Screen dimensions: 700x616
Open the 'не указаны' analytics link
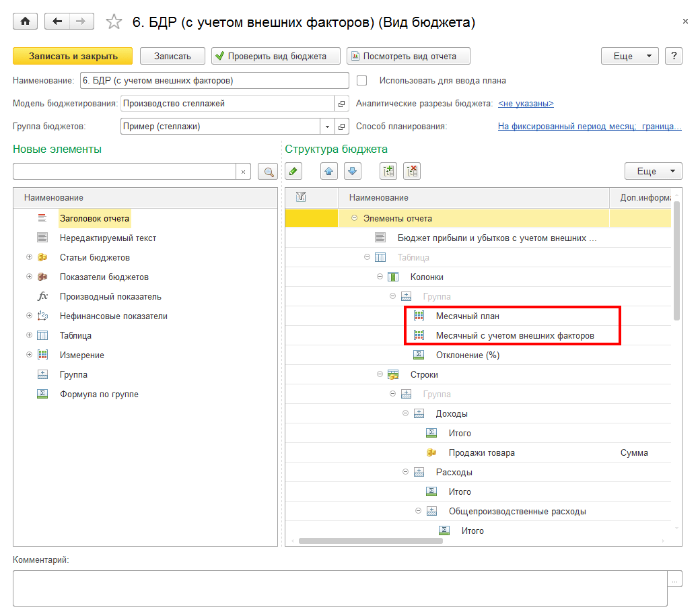click(525, 104)
